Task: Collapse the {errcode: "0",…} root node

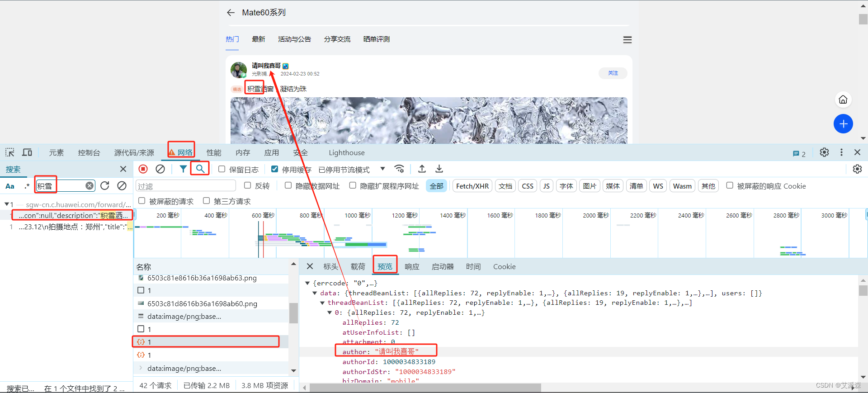Action: pos(307,283)
